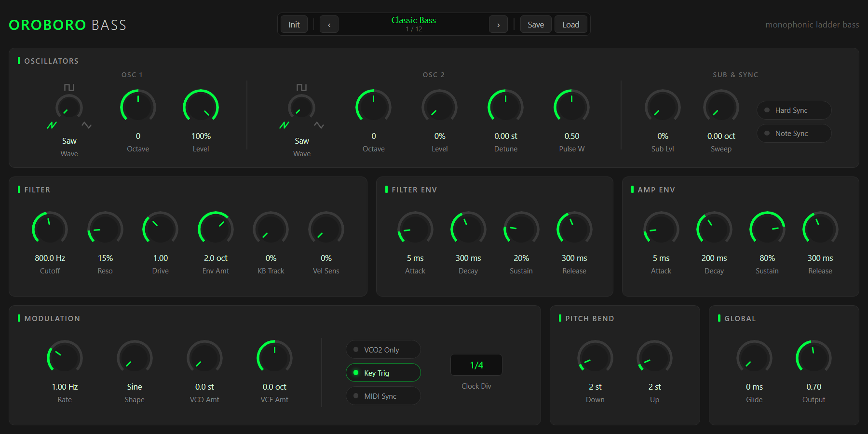868x434 pixels.
Task: Click the Filter Env Release knob
Action: click(574, 229)
